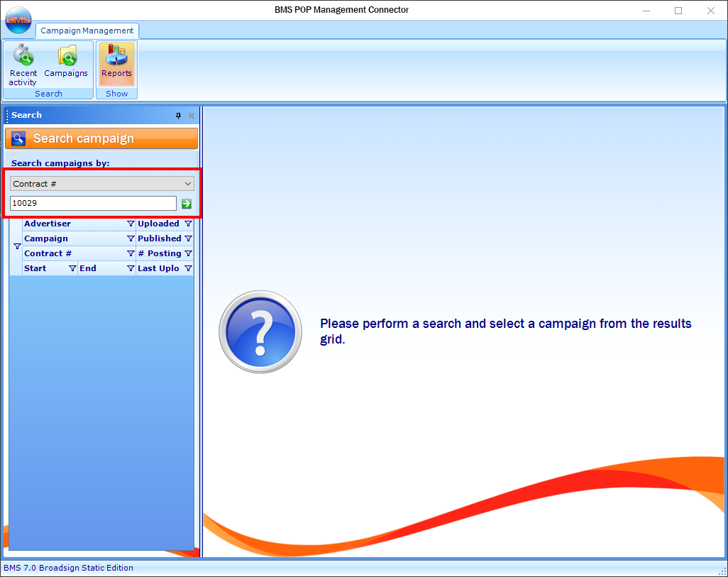Click the BMS 7.0 Broadsign Static Edition status text
The height and width of the screenshot is (577, 728).
pos(68,568)
